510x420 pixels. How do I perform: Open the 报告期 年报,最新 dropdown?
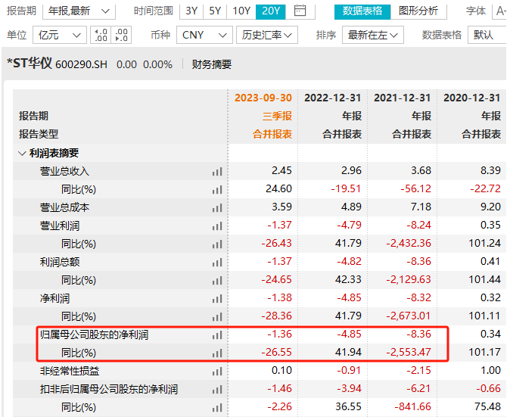click(79, 11)
